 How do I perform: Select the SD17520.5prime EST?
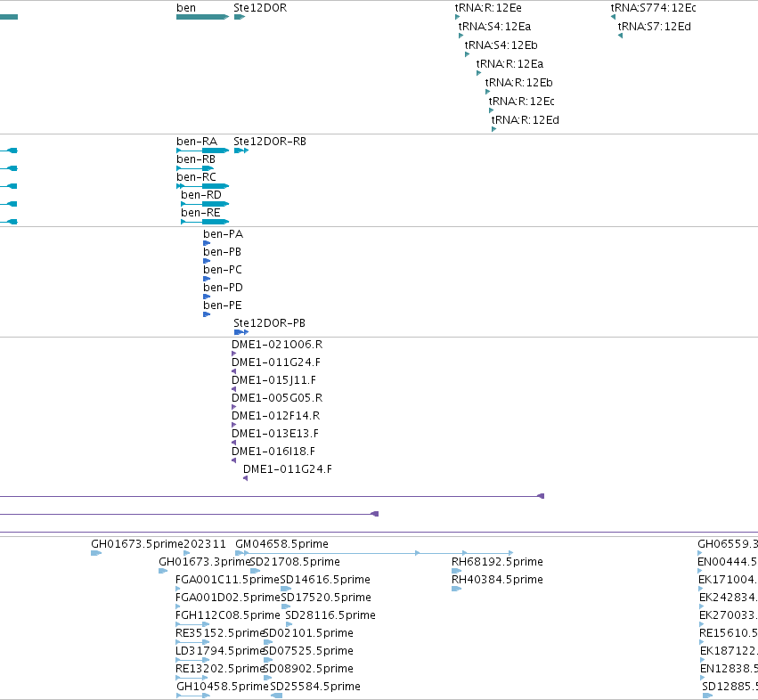coord(286,606)
